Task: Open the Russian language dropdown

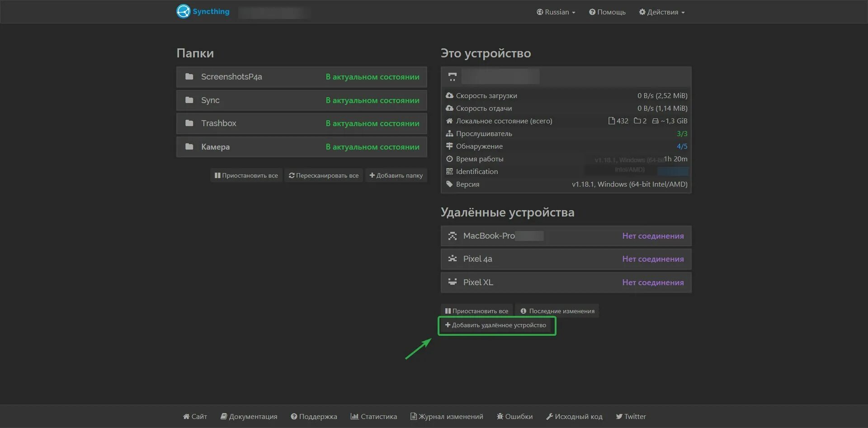Action: (556, 12)
